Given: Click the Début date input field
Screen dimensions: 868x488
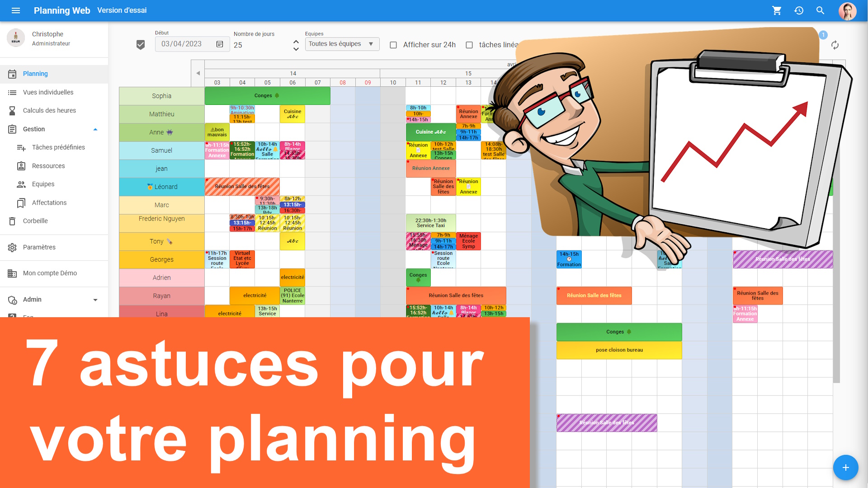Looking at the screenshot, I should point(184,44).
